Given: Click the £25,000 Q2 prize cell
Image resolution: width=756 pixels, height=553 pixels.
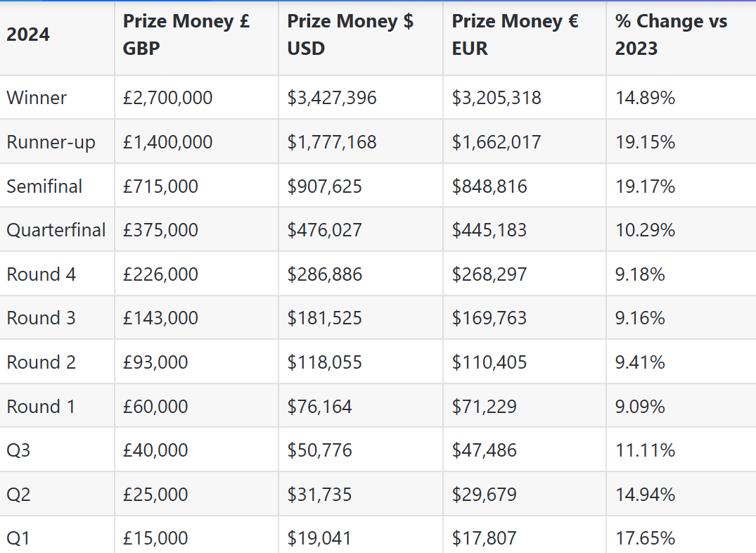Looking at the screenshot, I should point(155,495).
